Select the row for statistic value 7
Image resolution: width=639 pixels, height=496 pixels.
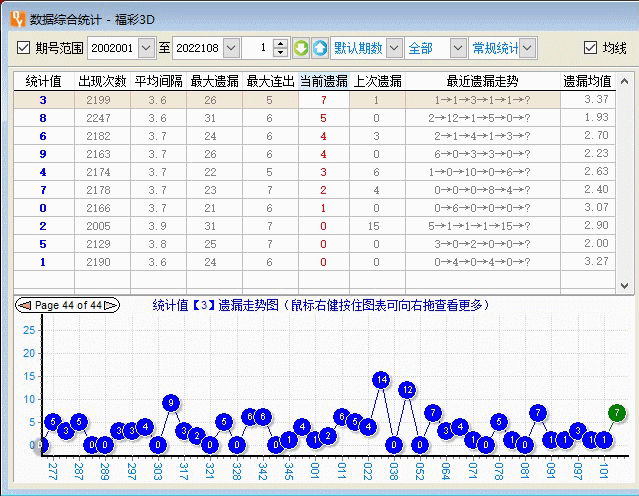click(x=314, y=190)
